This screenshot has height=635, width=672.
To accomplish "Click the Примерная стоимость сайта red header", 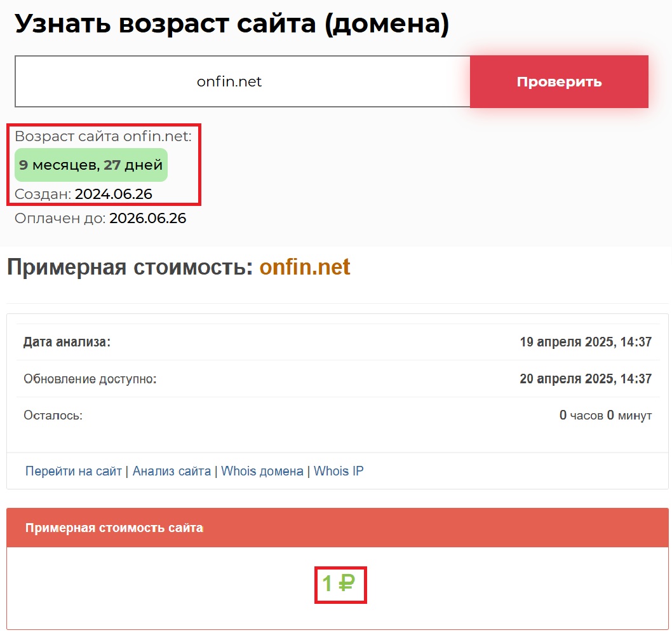I will [x=114, y=528].
